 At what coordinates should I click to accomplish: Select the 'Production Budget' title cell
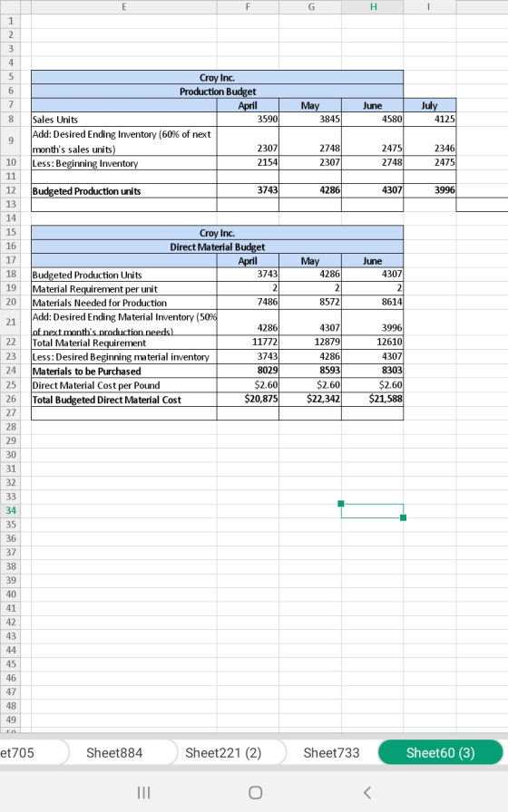click(217, 92)
